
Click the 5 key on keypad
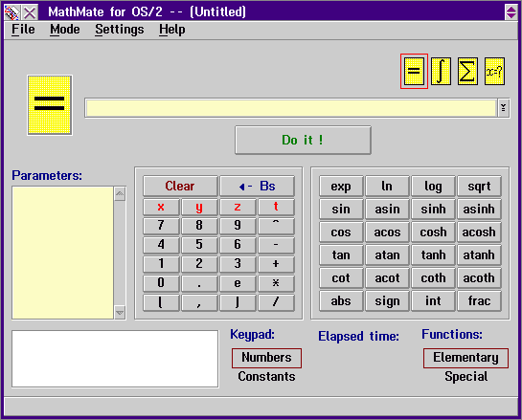199,245
